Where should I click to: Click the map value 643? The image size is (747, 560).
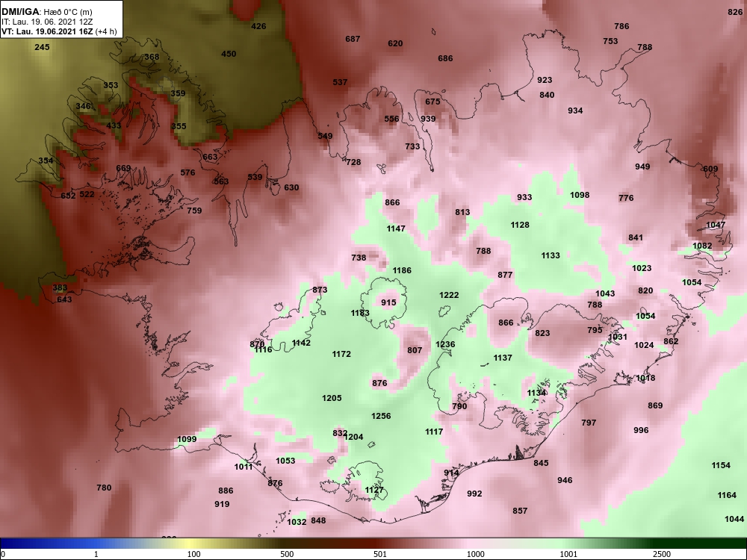tap(63, 299)
